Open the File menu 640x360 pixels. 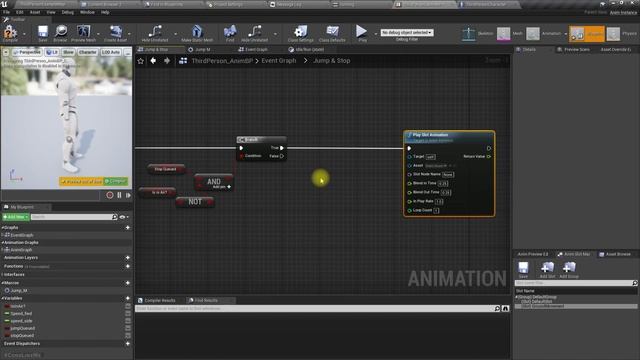coord(7,12)
